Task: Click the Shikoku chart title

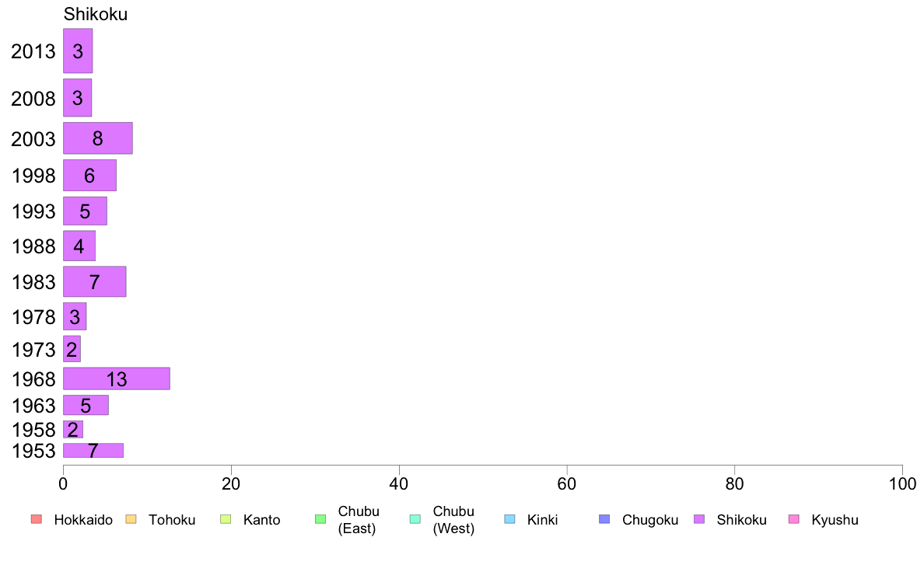Action: click(96, 14)
